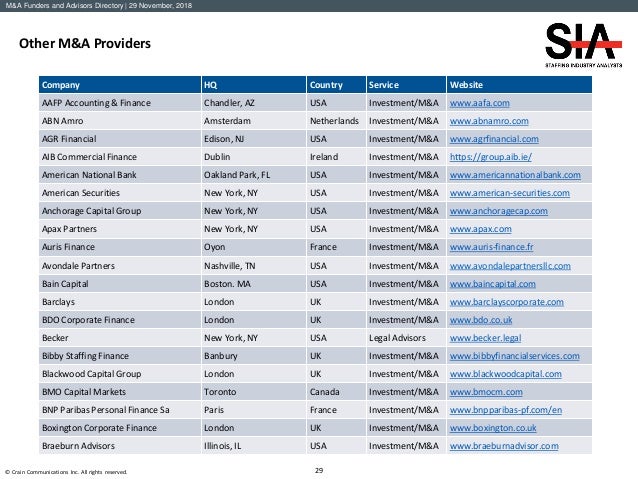Click the https://group.aib.ie/ link
Viewport: 638px width, 479px height.
(x=491, y=157)
